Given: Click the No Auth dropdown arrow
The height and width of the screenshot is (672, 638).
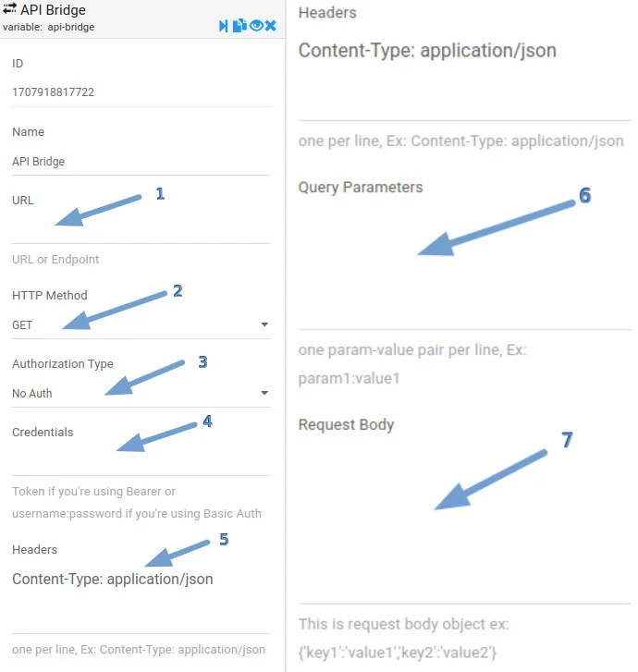Looking at the screenshot, I should [264, 394].
